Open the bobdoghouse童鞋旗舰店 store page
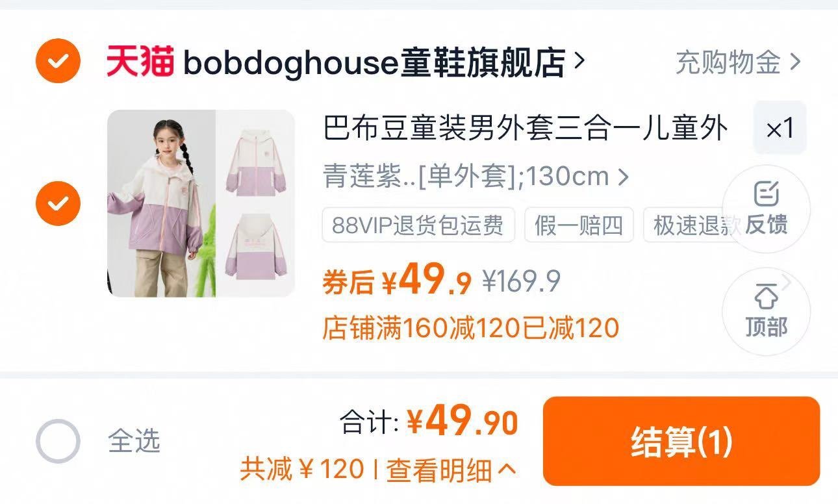The height and width of the screenshot is (504, 838). click(x=374, y=62)
